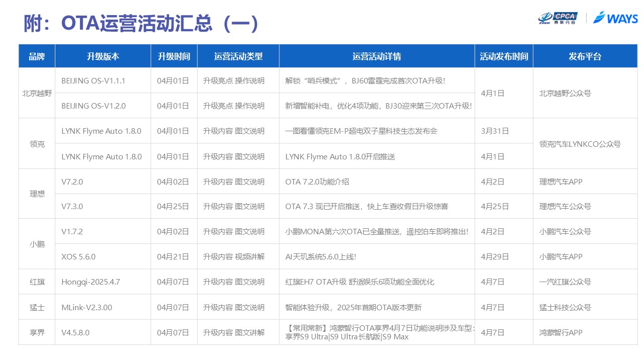Select the slide title OTA运营活动汇总(一)

point(141,24)
